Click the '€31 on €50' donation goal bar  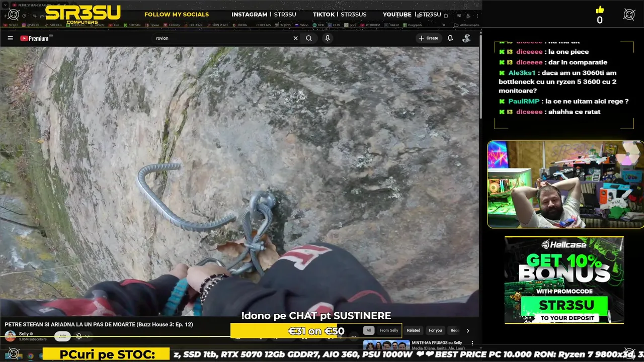pos(316,331)
